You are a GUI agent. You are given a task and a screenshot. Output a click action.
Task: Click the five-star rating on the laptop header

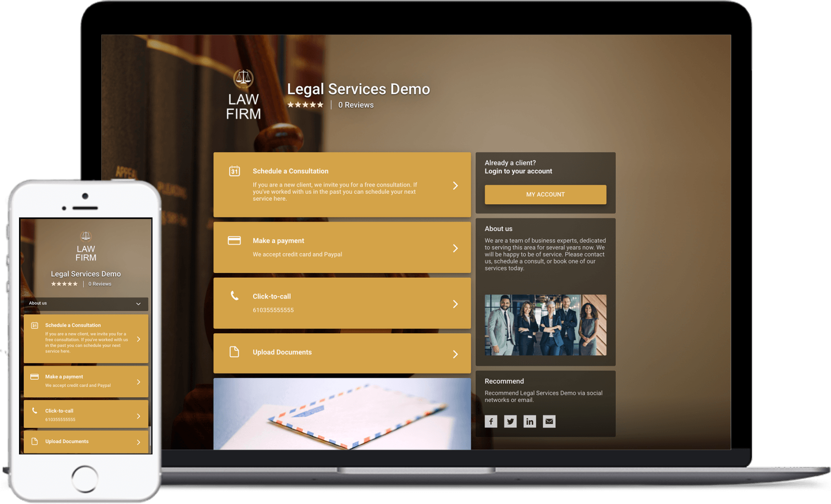(305, 105)
